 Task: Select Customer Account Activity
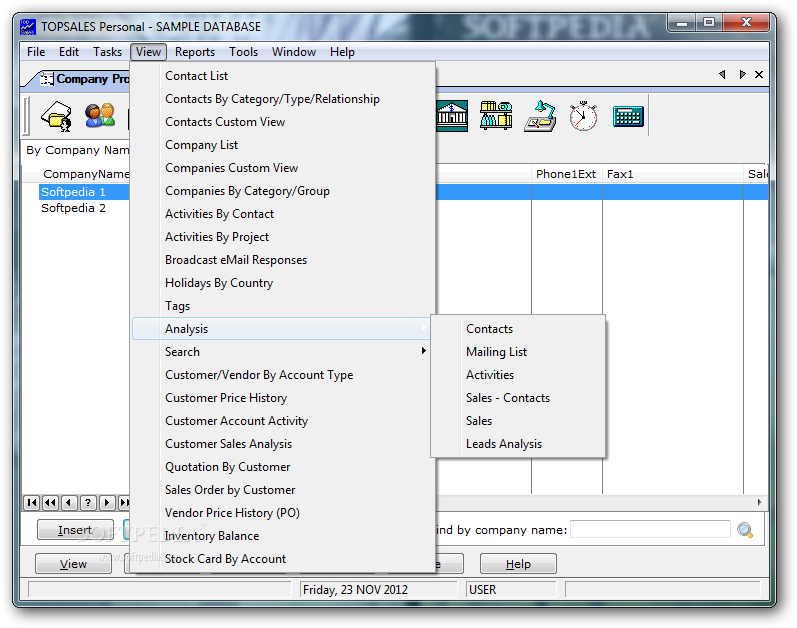point(283,421)
